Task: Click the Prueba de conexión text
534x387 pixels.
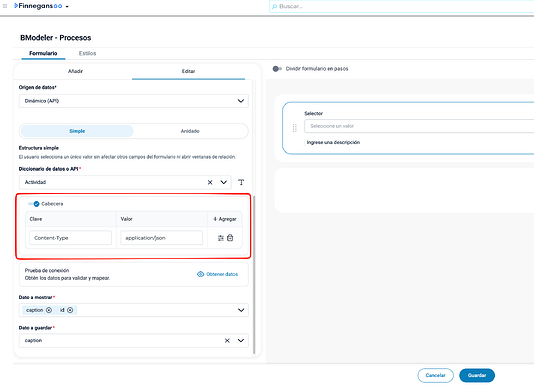Action: coord(47,270)
